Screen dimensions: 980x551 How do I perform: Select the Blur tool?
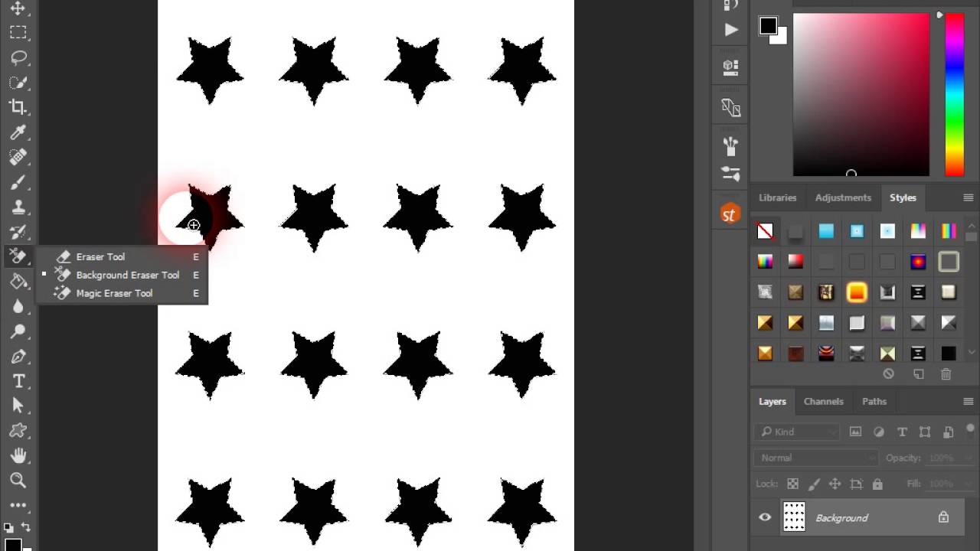18,306
